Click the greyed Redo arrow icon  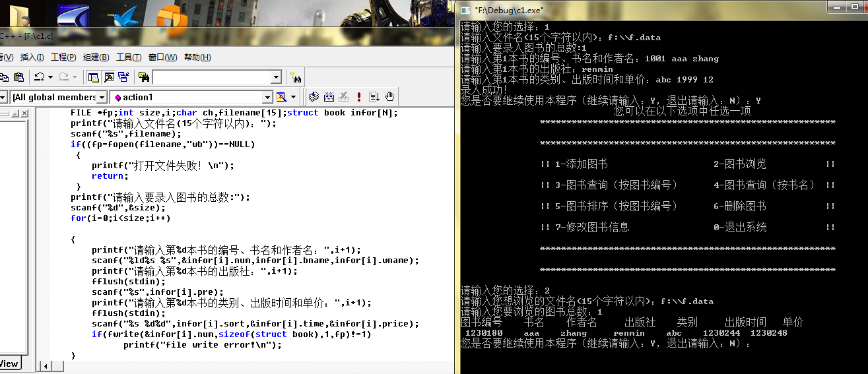coord(64,77)
